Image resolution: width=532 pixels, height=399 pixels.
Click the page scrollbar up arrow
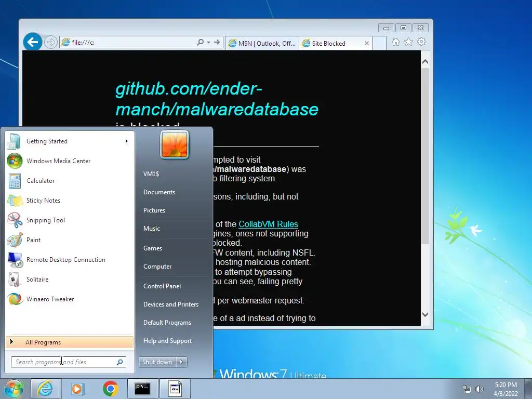425,62
